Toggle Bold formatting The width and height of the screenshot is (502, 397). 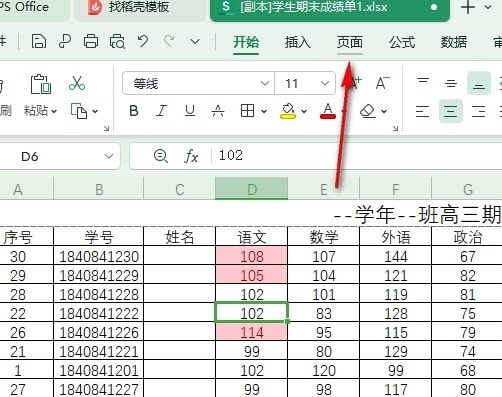click(134, 111)
